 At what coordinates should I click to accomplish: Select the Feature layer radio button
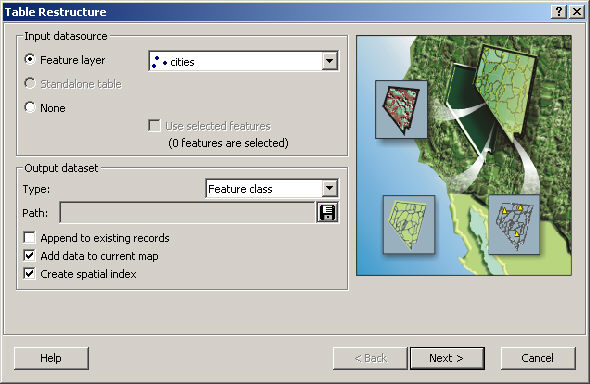pos(30,59)
